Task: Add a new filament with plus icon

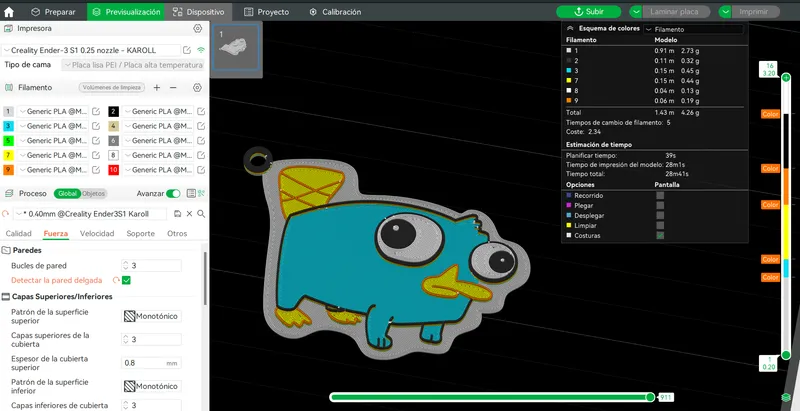Action: tap(157, 88)
